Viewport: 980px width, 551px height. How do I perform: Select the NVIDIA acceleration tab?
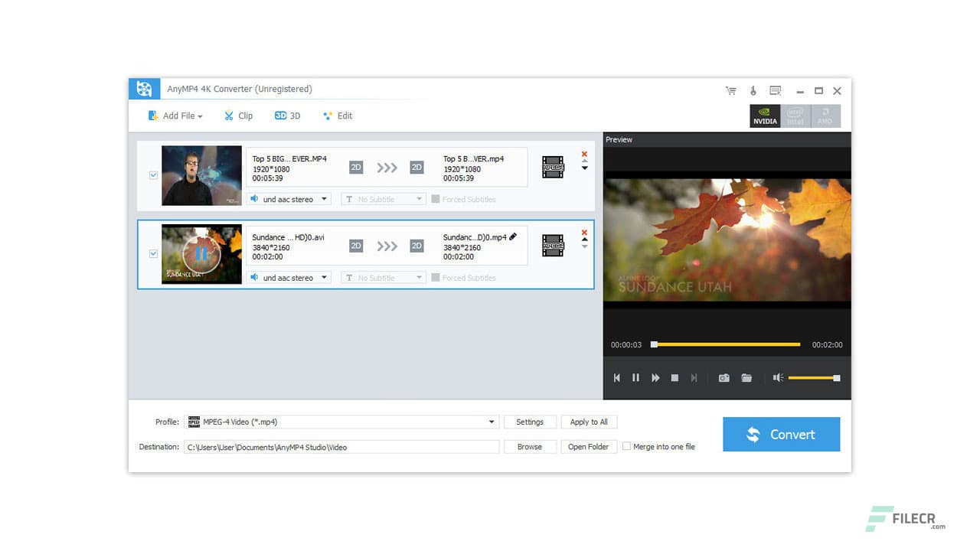tap(765, 116)
